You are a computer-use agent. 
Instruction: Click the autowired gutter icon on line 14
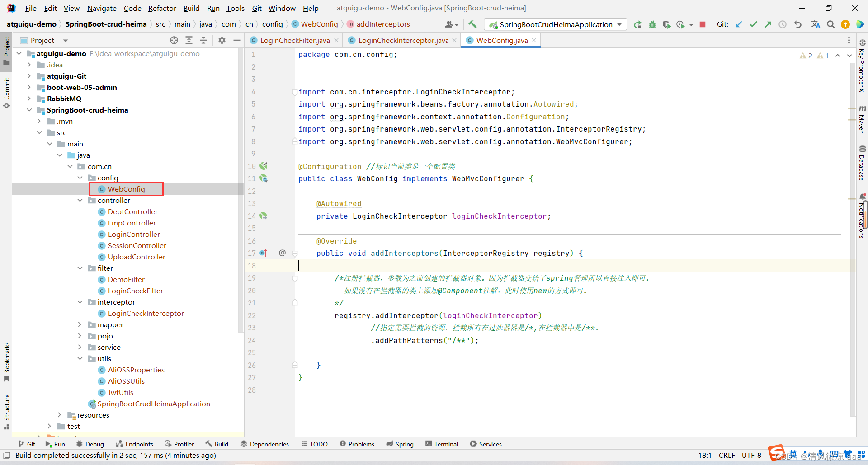[264, 216]
